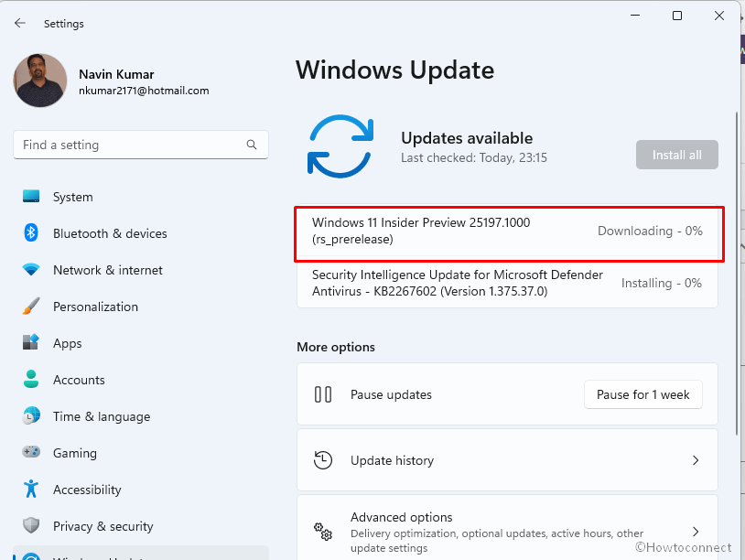Image resolution: width=745 pixels, height=560 pixels.
Task: Select Gaming in the sidebar
Action: (x=141, y=453)
